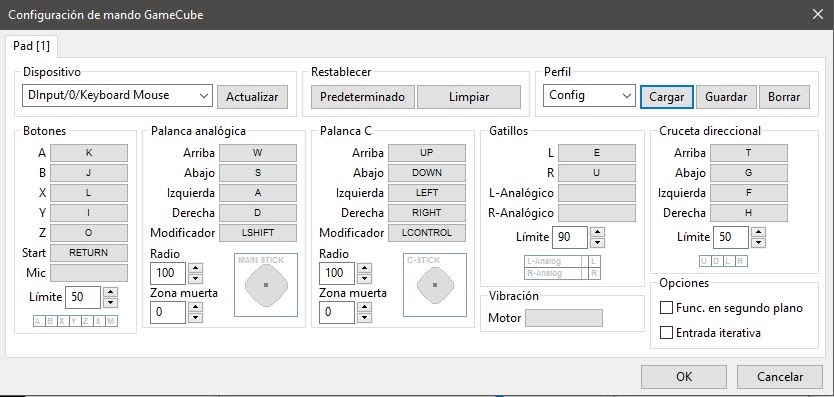Load the profile with Cargar
The height and width of the screenshot is (397, 834).
point(666,97)
